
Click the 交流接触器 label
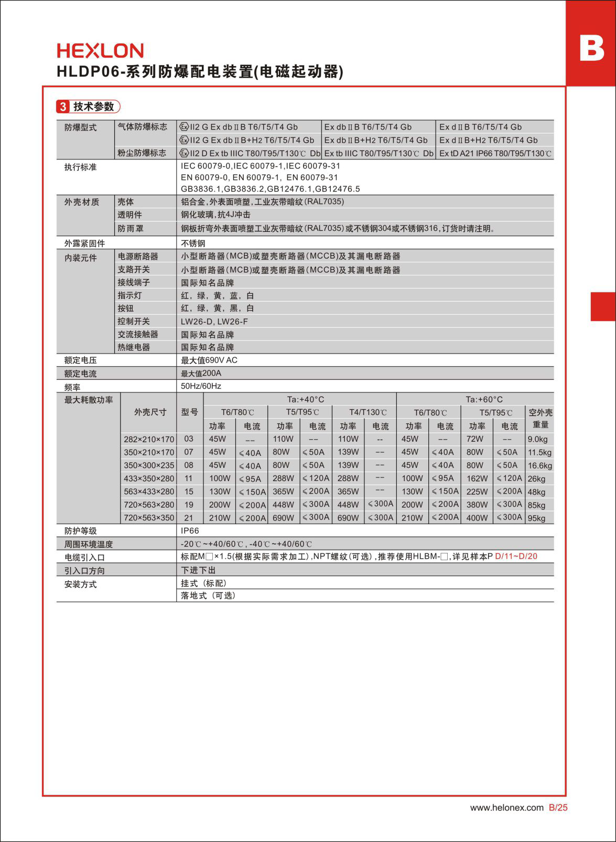[138, 334]
